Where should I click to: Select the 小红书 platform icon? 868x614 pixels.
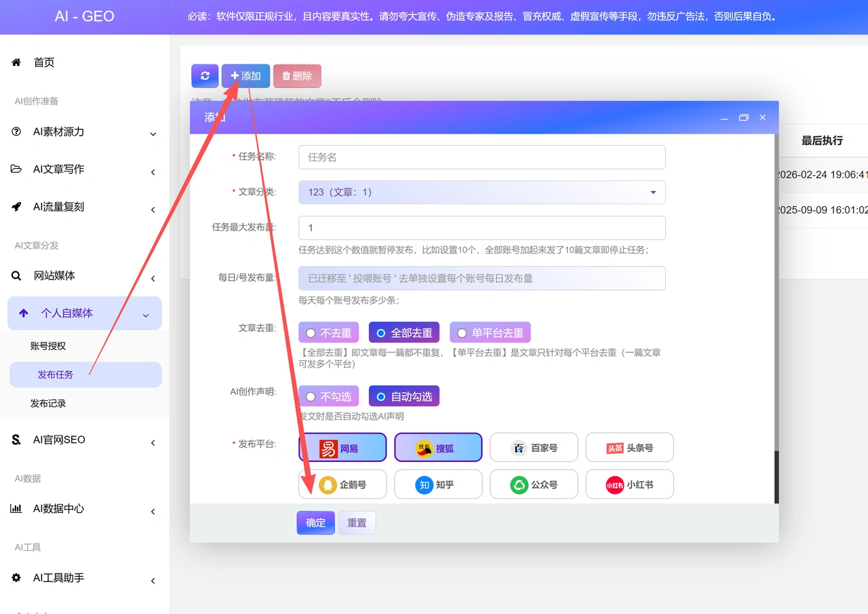615,484
